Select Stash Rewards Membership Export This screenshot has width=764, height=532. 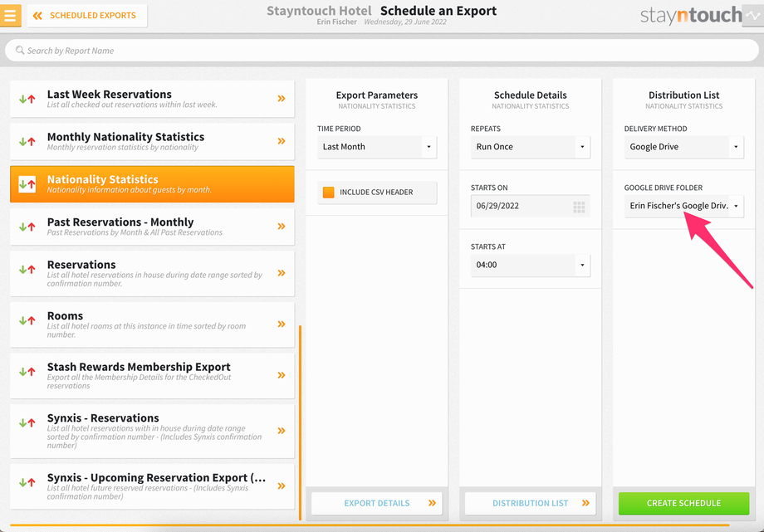(152, 376)
